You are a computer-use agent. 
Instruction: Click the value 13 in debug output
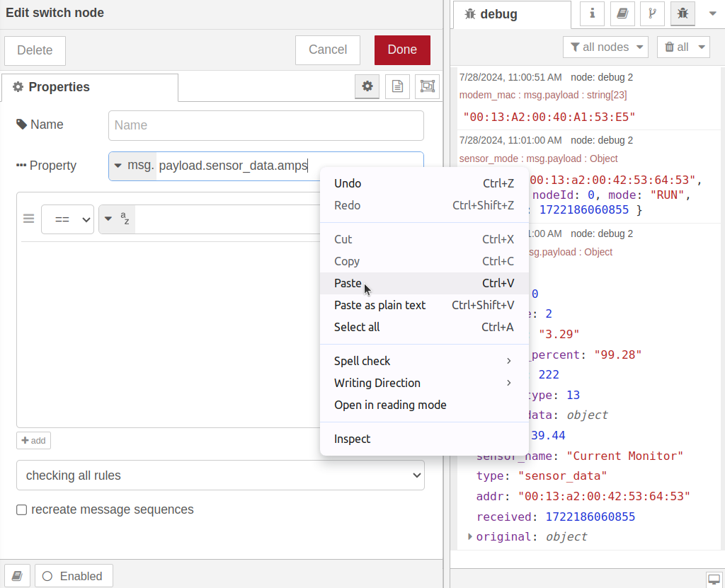coord(573,396)
